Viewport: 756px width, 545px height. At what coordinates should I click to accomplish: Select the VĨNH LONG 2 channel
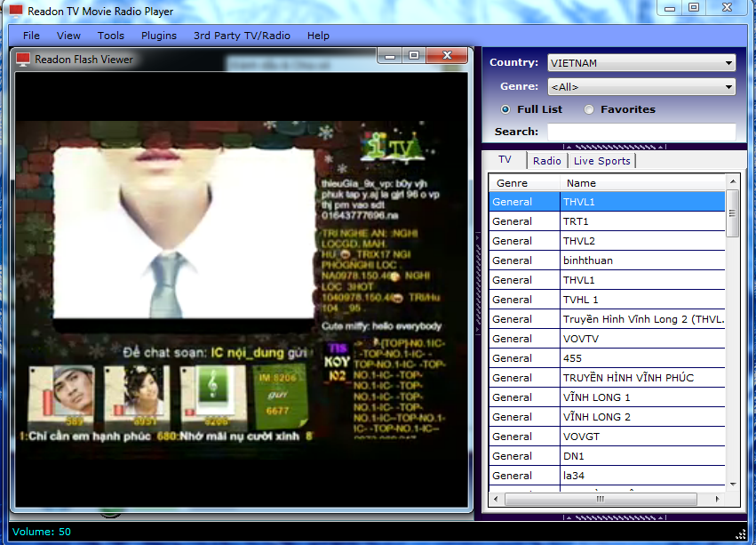tap(607, 417)
